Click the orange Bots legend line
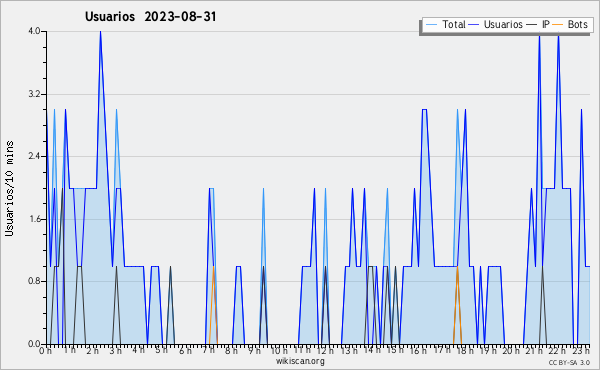The image size is (600, 370). pyautogui.click(x=558, y=25)
